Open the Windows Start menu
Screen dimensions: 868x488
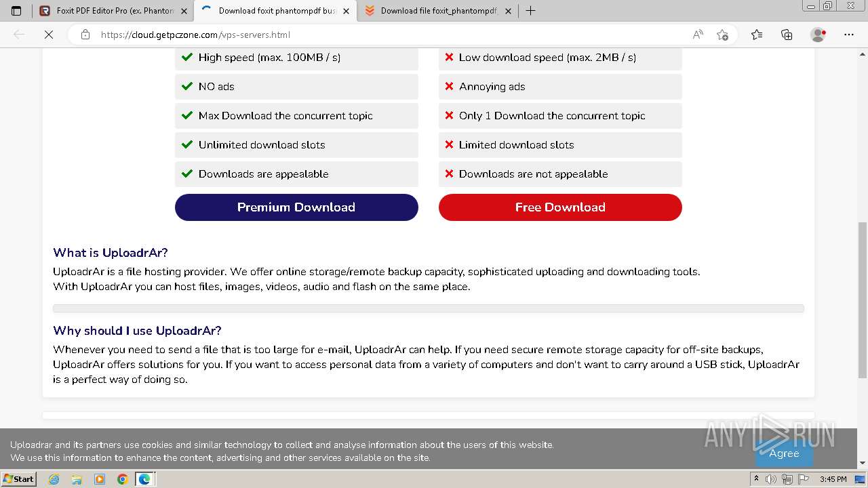[18, 479]
